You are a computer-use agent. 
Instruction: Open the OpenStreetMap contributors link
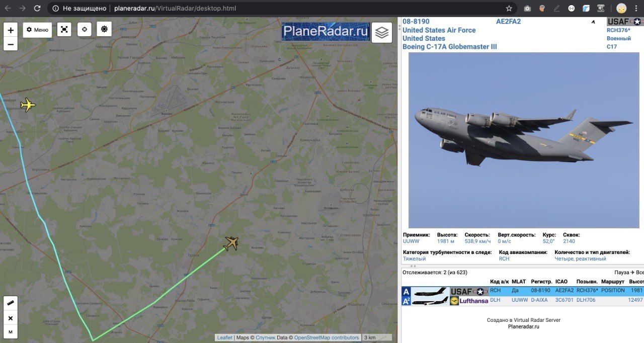(327, 337)
